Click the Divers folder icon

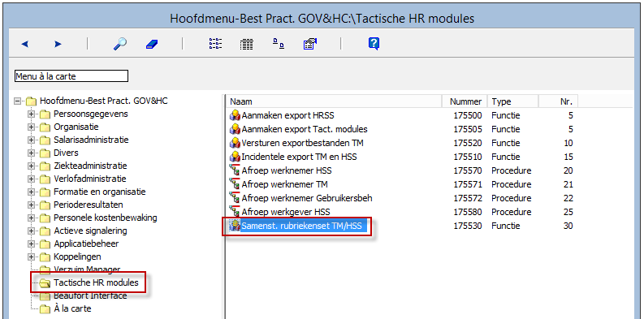coord(45,153)
